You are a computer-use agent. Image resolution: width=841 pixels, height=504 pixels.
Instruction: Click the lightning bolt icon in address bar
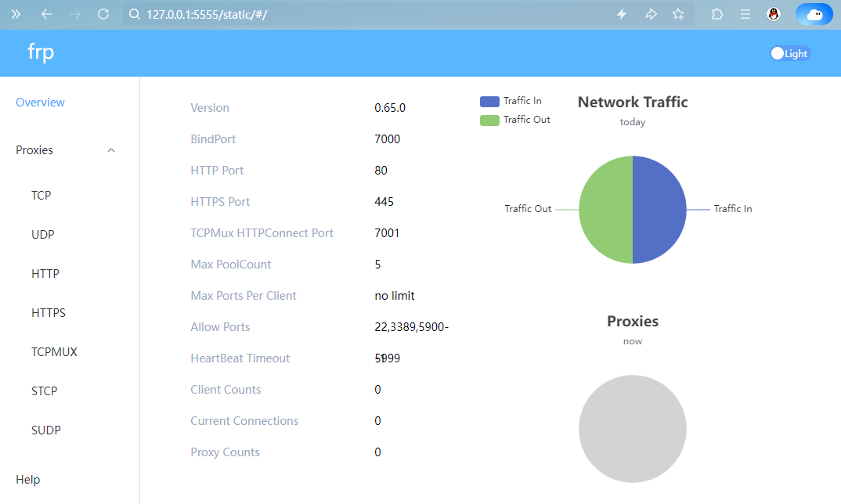[622, 14]
